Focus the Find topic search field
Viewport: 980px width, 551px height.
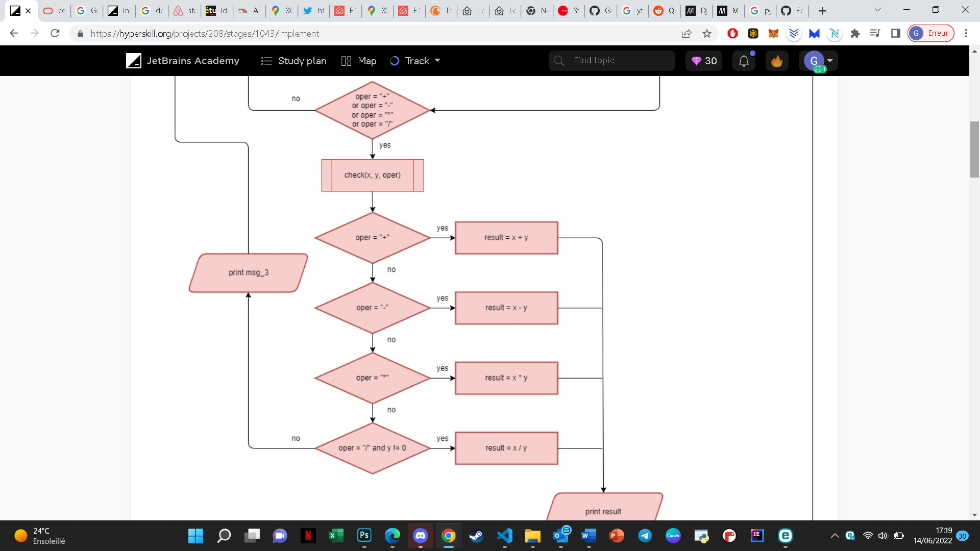tap(611, 61)
